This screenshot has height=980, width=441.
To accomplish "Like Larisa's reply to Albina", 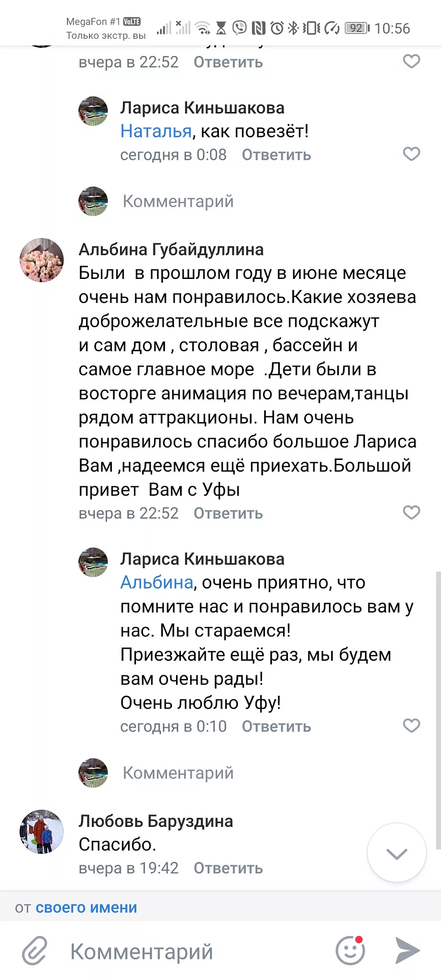I will [x=411, y=725].
